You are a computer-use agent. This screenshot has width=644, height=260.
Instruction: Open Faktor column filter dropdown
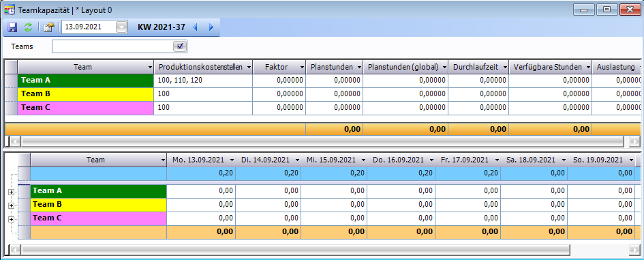pos(302,67)
